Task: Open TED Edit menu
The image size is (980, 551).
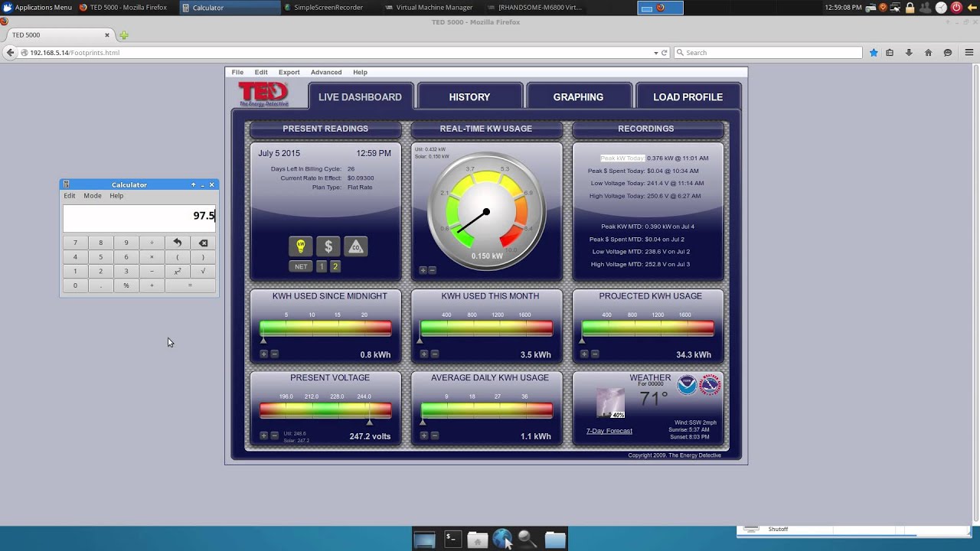Action: click(x=261, y=72)
